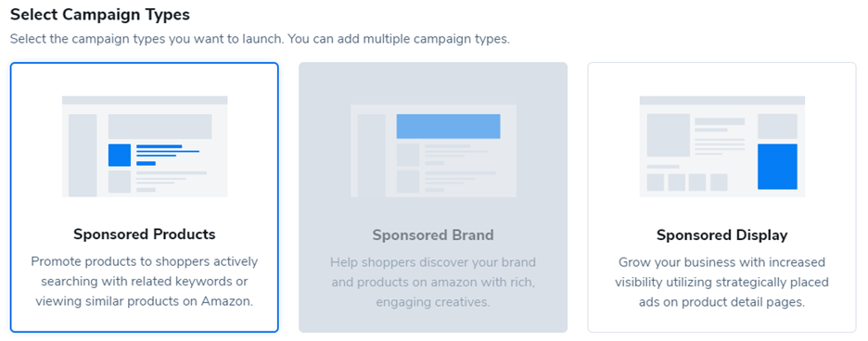Screen dimensions: 868x341
Task: Click the Sponsored Products page illustration
Action: tap(145, 146)
